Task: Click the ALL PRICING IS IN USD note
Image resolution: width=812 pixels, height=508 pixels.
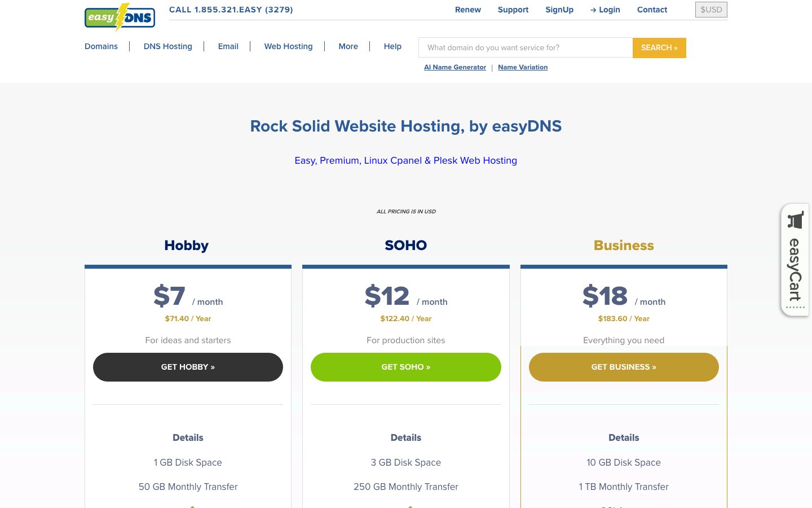Action: pos(406,212)
